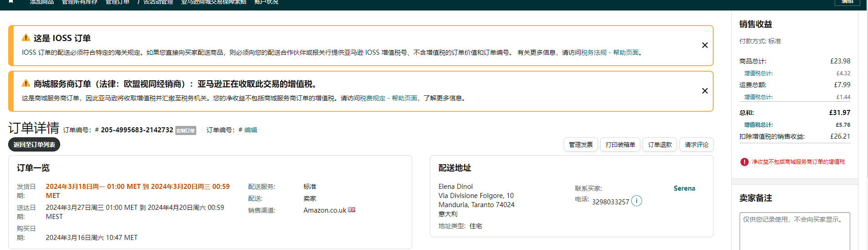Click the bookmark icon in top navigation
868x250 pixels.
pos(11,2)
